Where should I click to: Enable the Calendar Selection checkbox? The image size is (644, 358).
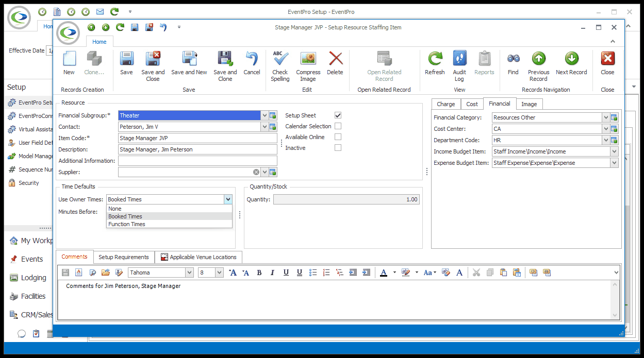click(x=338, y=126)
